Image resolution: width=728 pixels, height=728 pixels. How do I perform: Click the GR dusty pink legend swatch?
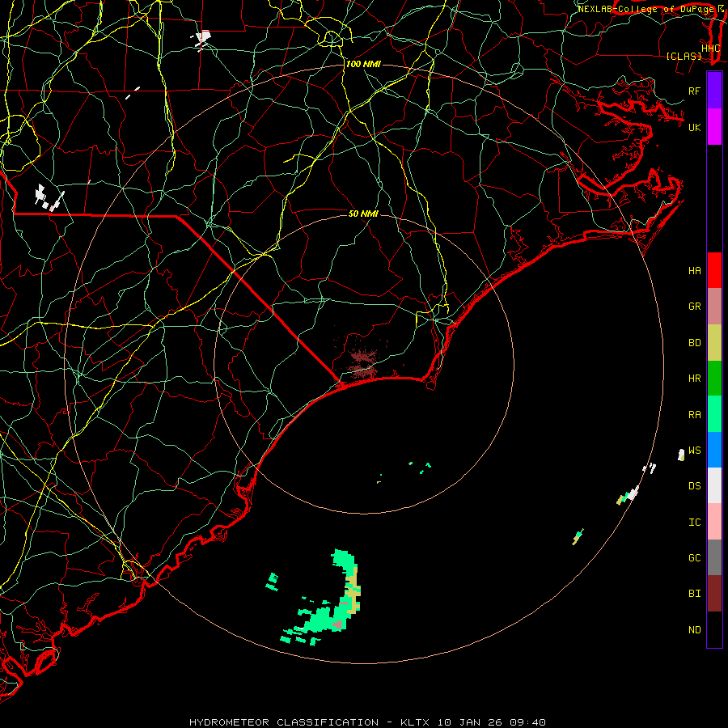point(714,307)
